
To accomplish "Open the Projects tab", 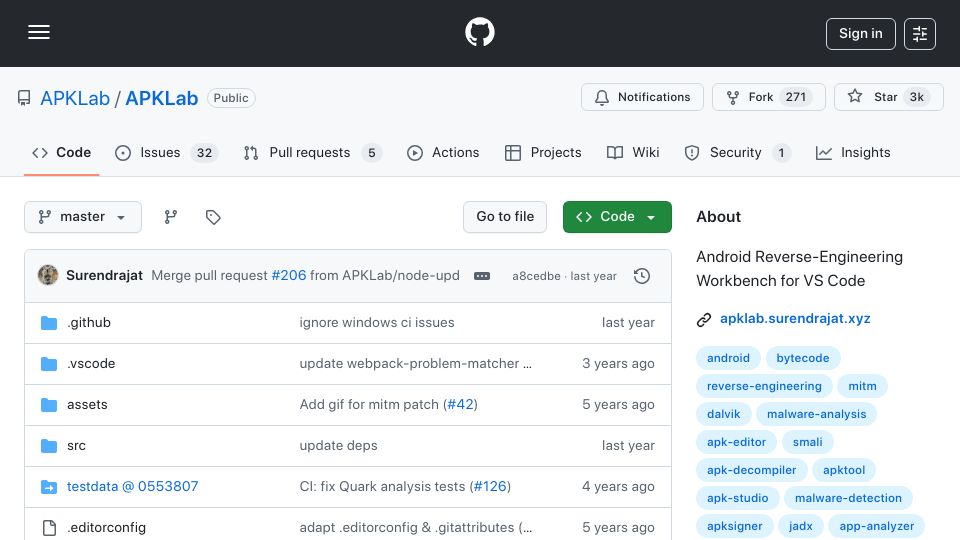I will tap(543, 152).
